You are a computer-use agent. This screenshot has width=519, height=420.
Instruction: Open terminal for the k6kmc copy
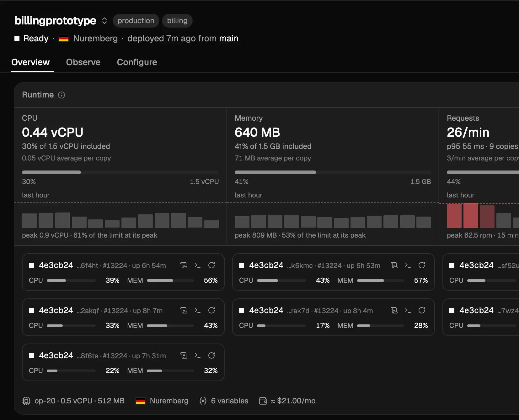(x=408, y=265)
